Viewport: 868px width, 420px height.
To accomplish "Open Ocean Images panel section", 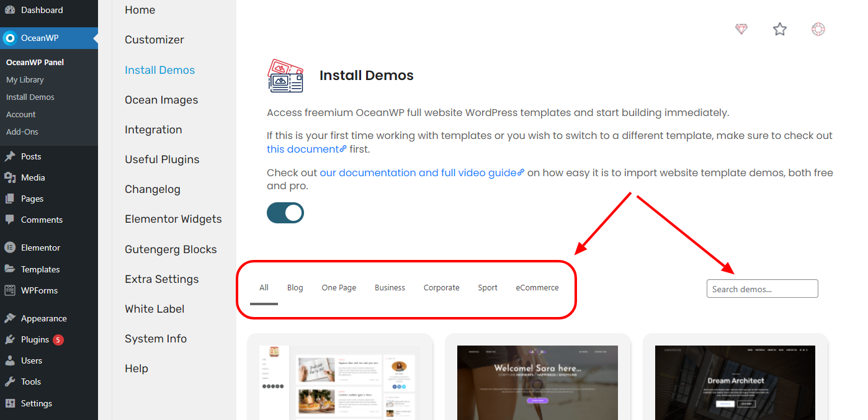I will [161, 100].
